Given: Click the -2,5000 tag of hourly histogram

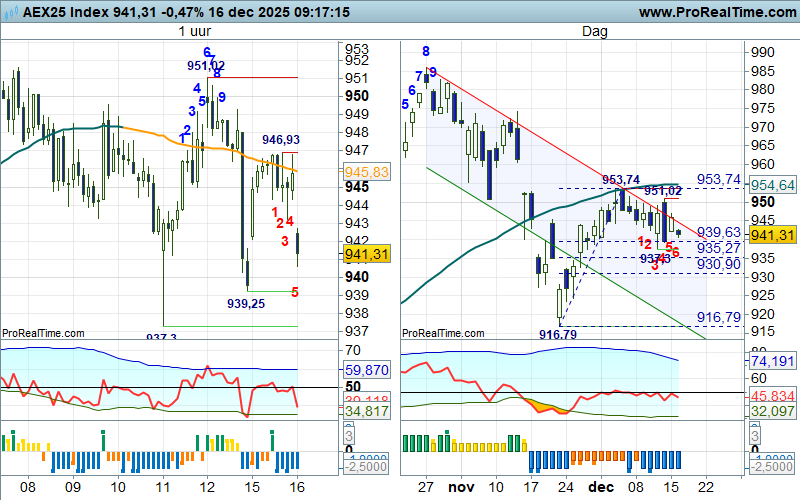Looking at the screenshot, I should point(366,467).
